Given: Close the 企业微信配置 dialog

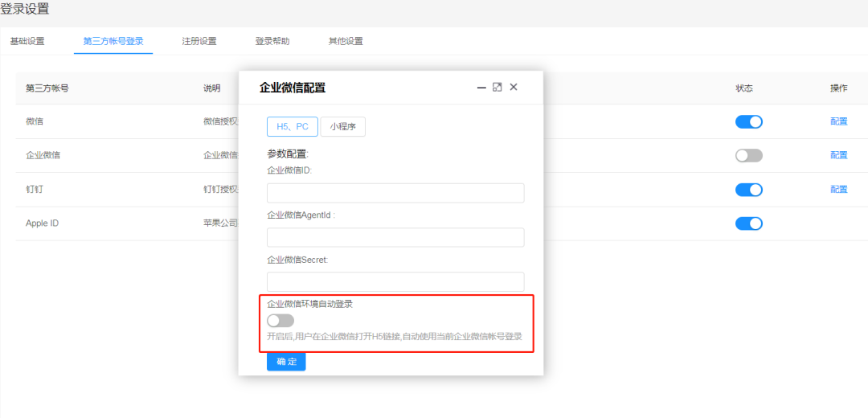Looking at the screenshot, I should pos(513,87).
